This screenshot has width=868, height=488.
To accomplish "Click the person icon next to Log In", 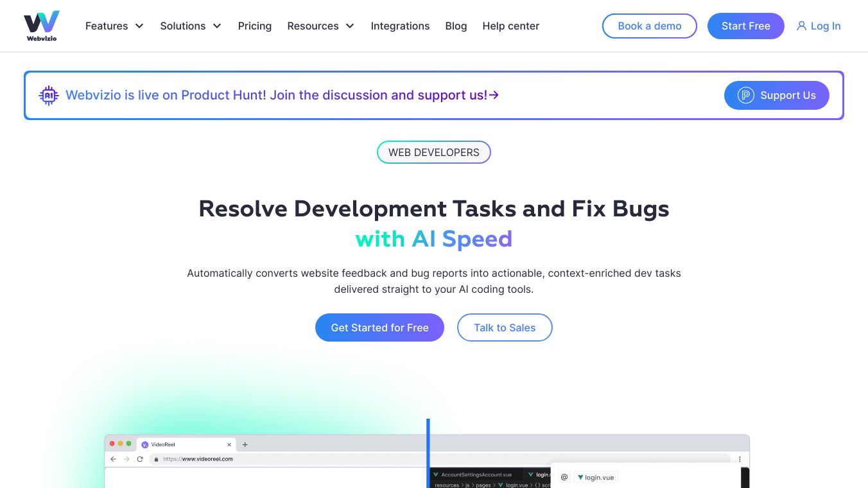I will click(801, 26).
